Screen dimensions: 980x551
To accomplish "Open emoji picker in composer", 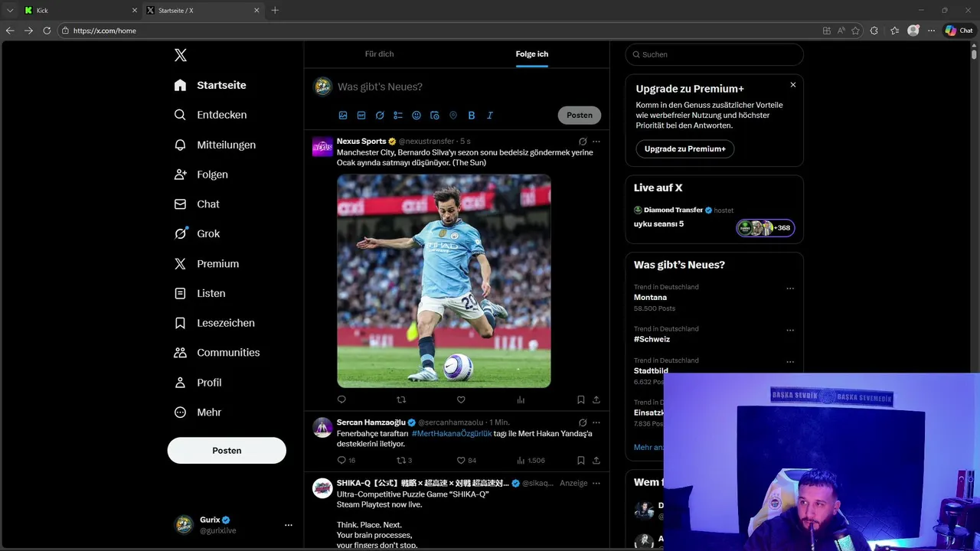I will [x=416, y=116].
